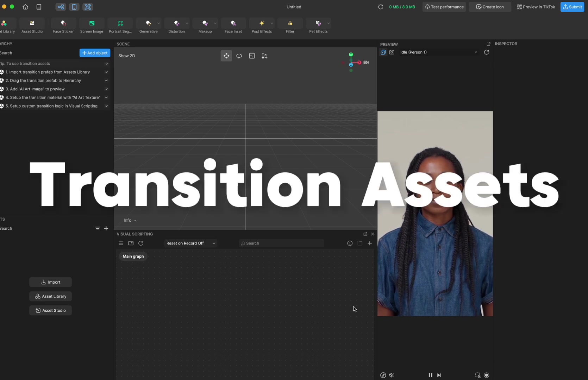The image size is (588, 380).
Task: Add a node with the Visual Scripting plus
Action: pos(370,243)
